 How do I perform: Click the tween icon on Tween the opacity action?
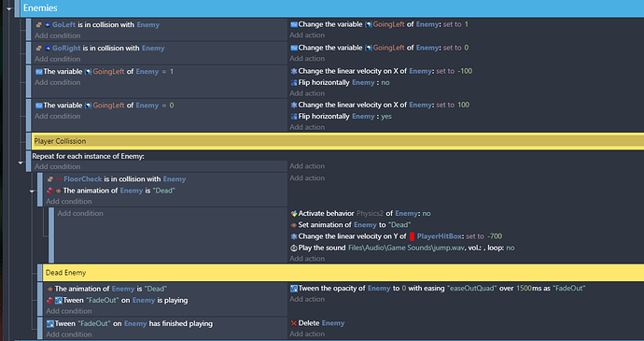tap(294, 289)
